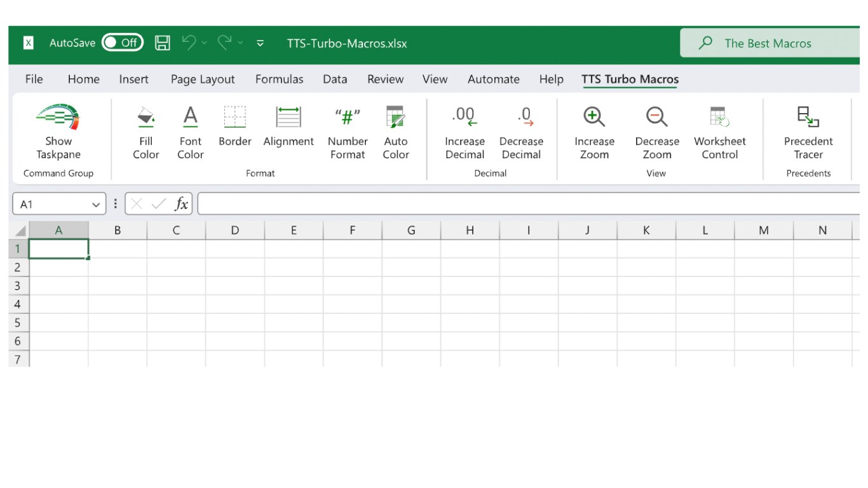868x488 pixels.
Task: Open the Insert Function dialog
Action: click(182, 204)
